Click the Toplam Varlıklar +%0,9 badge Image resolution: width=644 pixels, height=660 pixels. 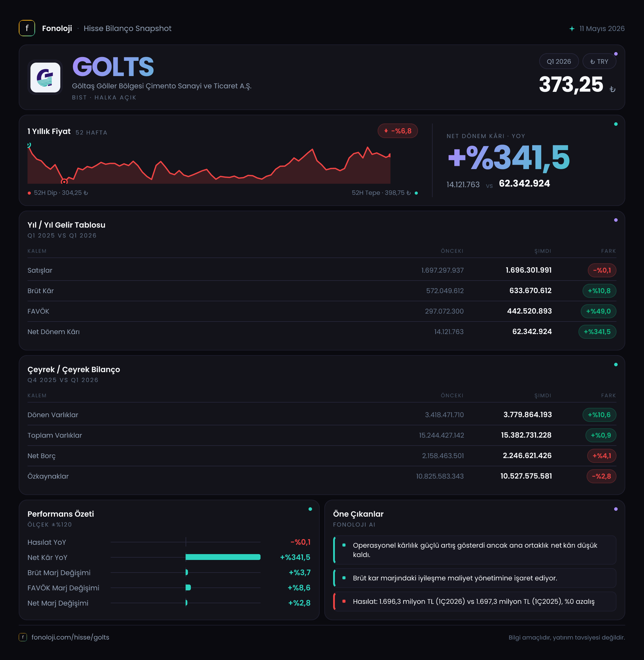(601, 435)
